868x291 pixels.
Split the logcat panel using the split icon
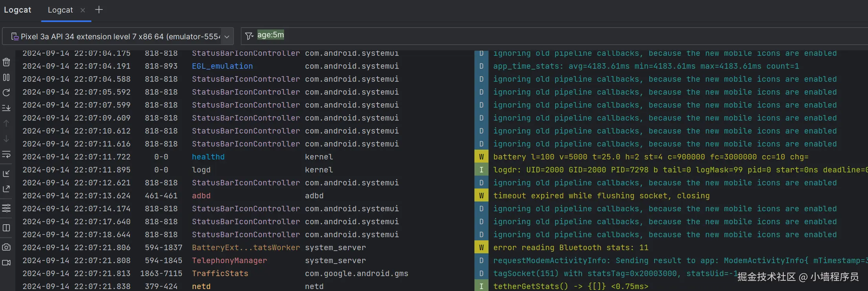pyautogui.click(x=6, y=228)
